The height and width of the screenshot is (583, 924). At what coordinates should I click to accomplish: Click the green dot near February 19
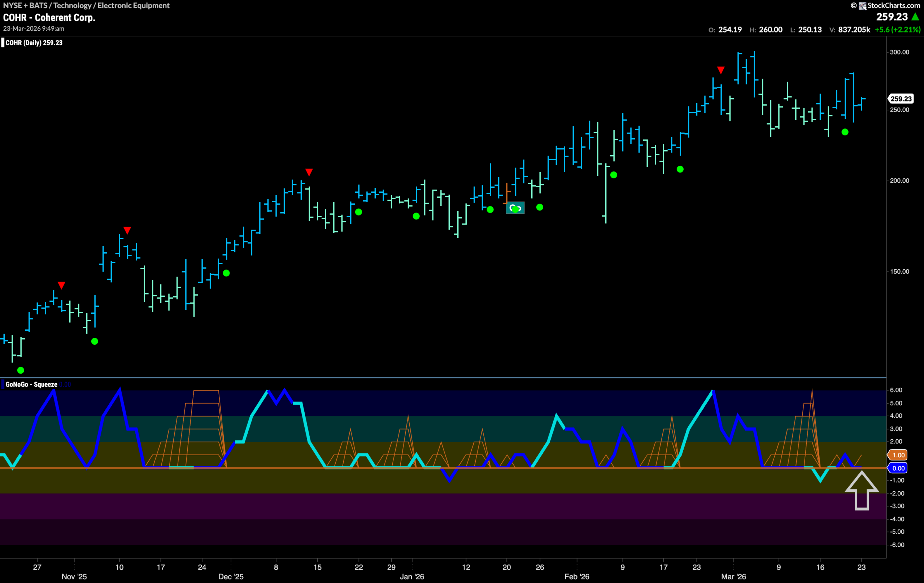[680, 169]
